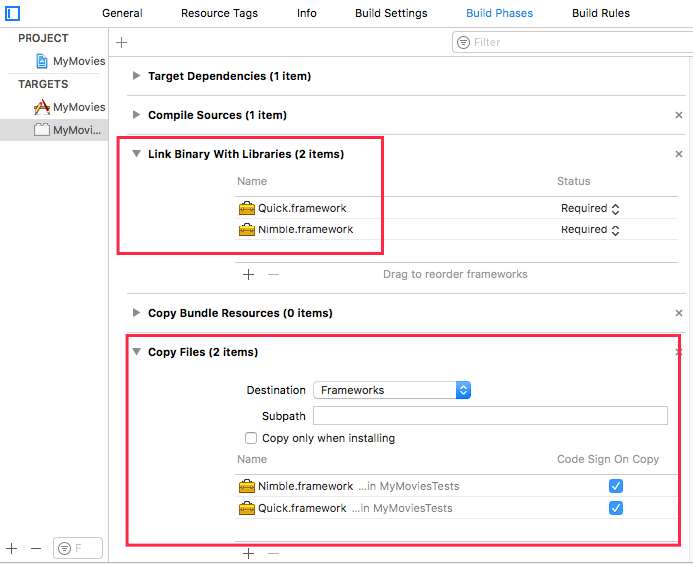693x564 pixels.
Task: Switch to the General tab
Action: click(122, 13)
